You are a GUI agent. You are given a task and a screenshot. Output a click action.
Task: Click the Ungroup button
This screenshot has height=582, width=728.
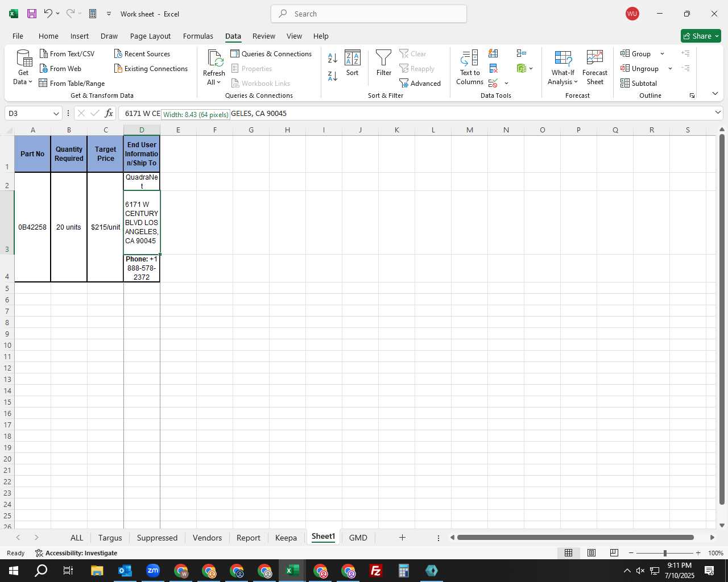tap(640, 68)
